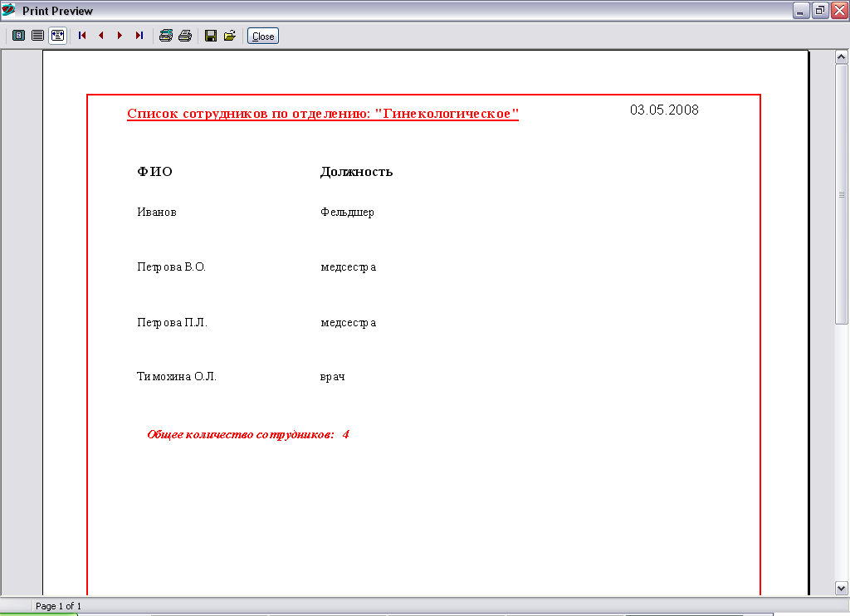Click the 'ФИО' column header

(x=154, y=171)
